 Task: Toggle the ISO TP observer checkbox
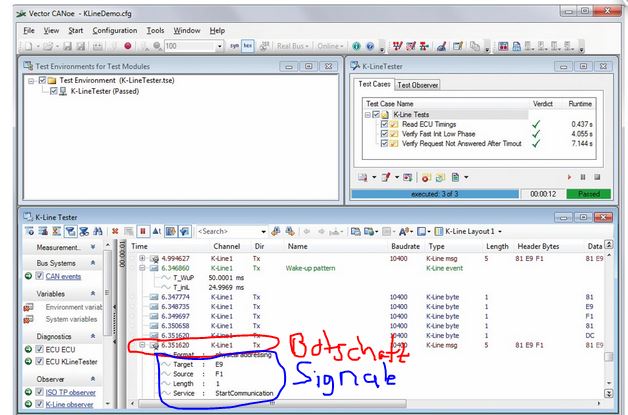point(39,392)
